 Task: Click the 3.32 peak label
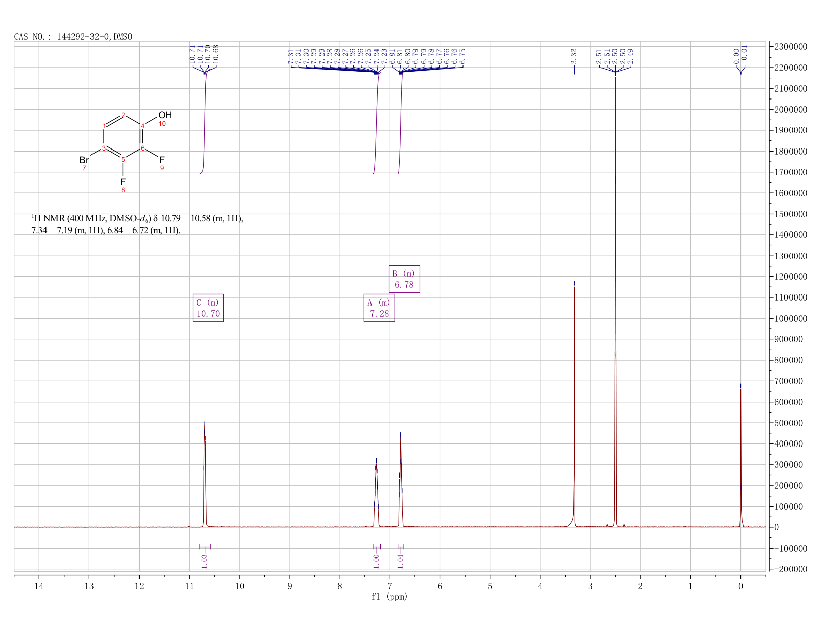(x=574, y=56)
